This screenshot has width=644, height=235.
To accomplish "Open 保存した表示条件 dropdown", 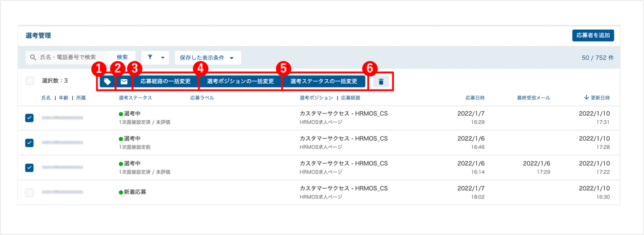I will click(x=207, y=58).
